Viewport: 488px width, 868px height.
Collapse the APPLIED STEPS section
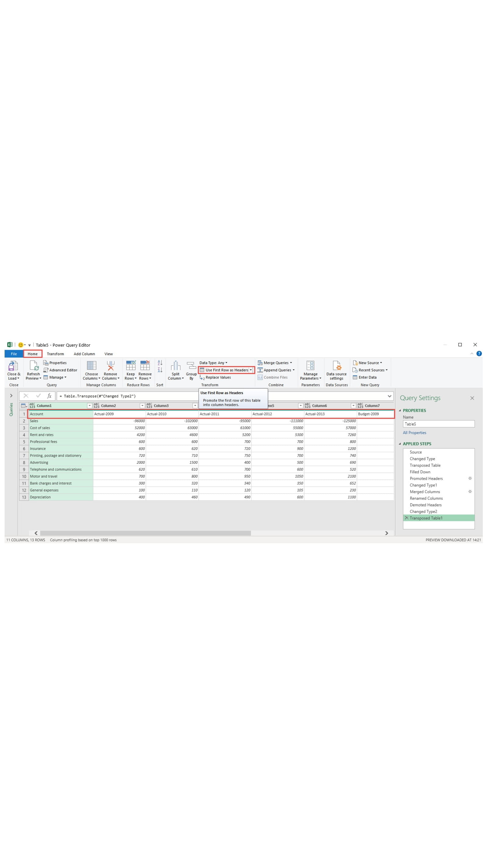pyautogui.click(x=400, y=444)
